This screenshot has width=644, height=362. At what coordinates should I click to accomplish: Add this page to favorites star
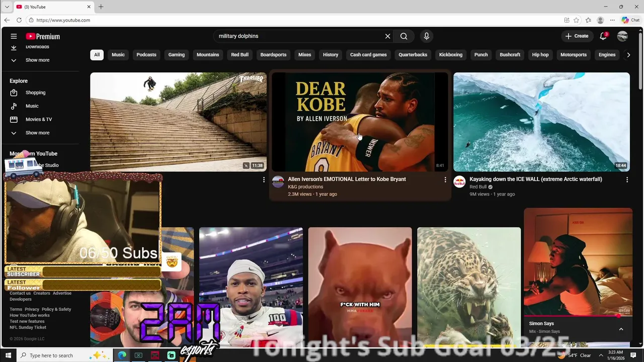(577, 20)
